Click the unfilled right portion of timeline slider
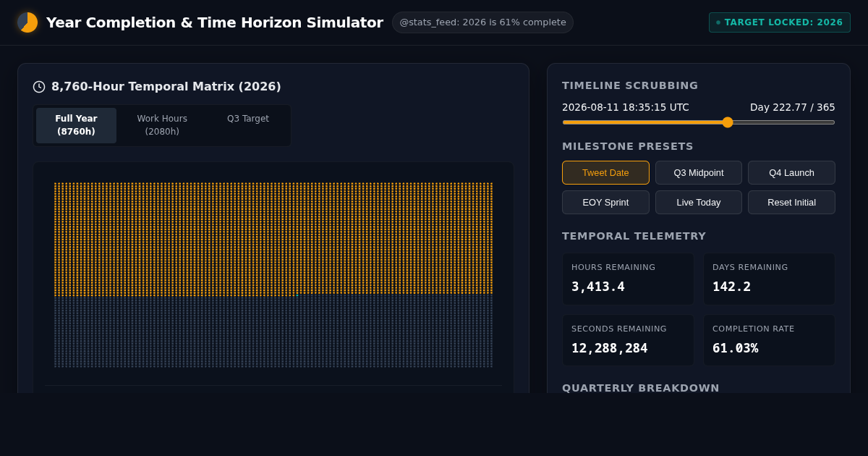 [784, 122]
